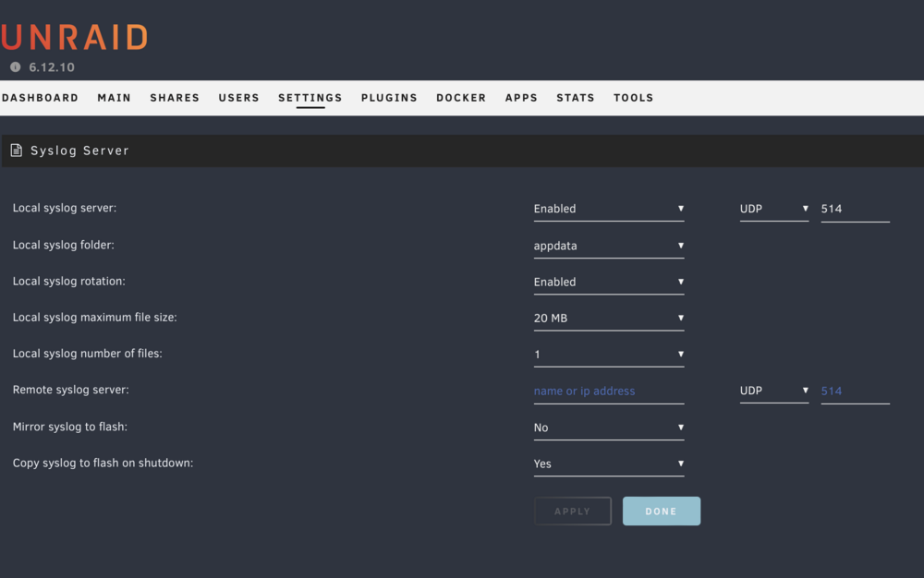Click the 'Local syslog rotation:' label
The image size is (924, 578).
(x=69, y=282)
